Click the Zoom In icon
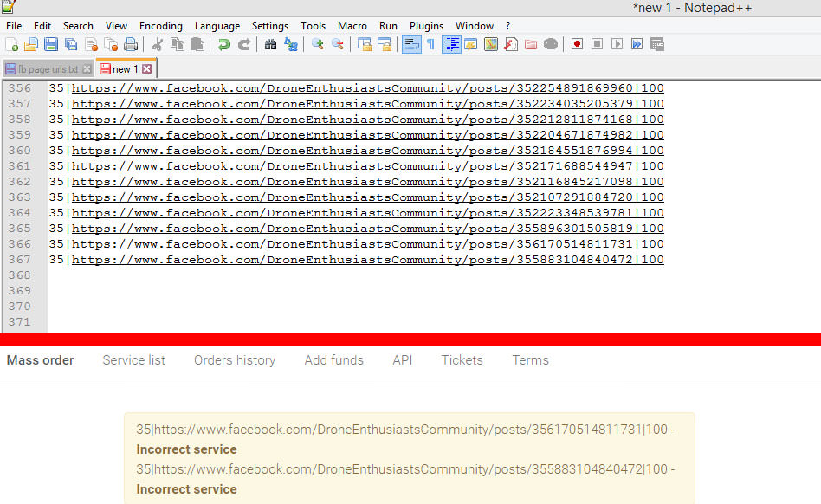 pos(317,44)
